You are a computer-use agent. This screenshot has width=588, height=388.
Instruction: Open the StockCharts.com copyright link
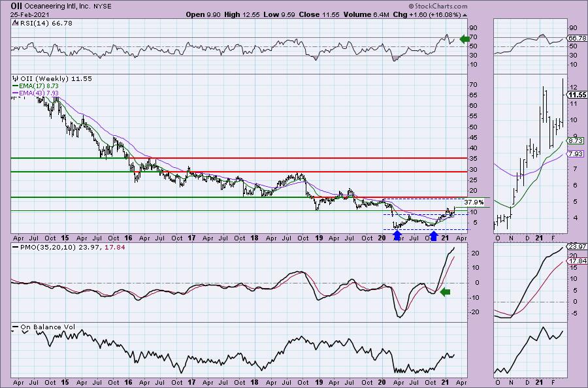coord(438,6)
